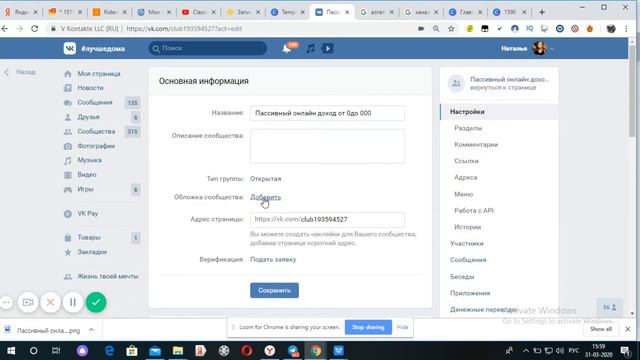Click Show all downloads
Image resolution: width=640 pixels, height=360 pixels.
tap(601, 329)
